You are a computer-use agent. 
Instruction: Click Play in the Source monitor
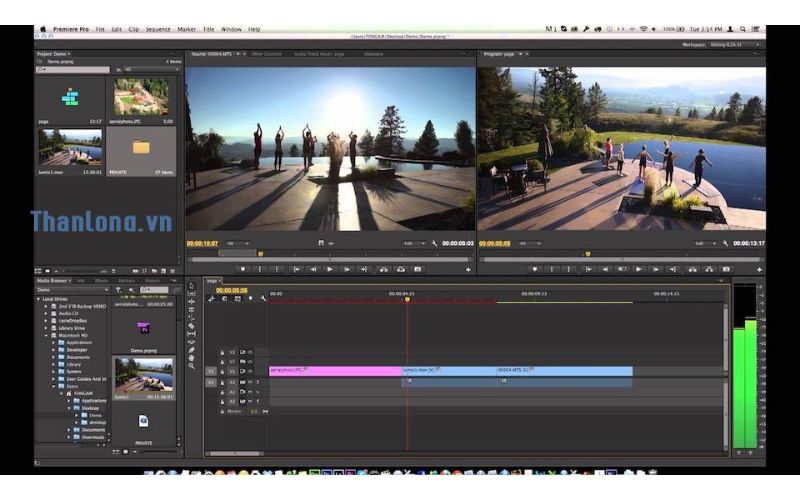(330, 269)
